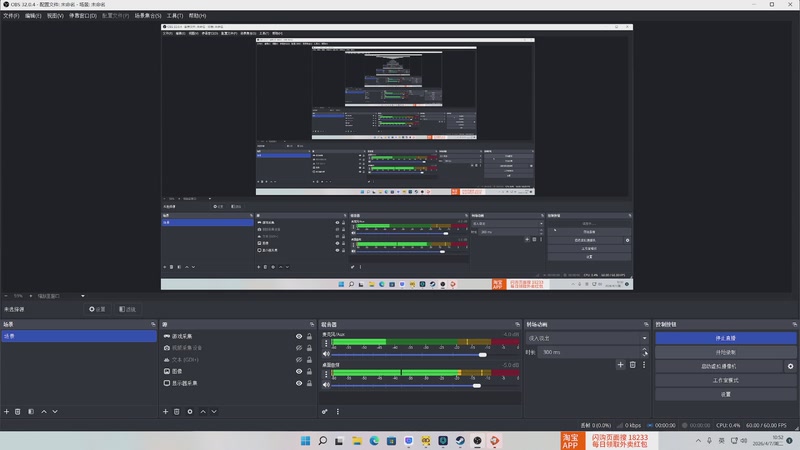Enable Studio Mode button
The width and height of the screenshot is (800, 450).
[x=726, y=380]
